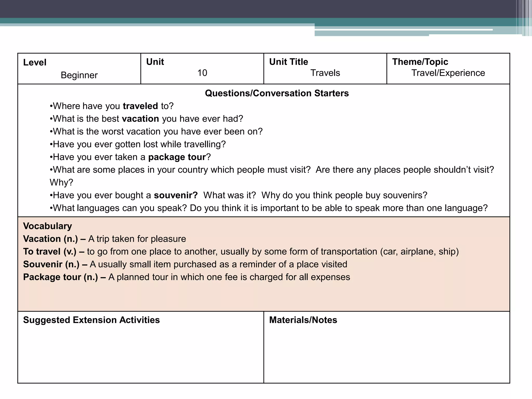This screenshot has height=399, width=532.
Task: Click the Travel/Experience topic text
Action: point(448,73)
